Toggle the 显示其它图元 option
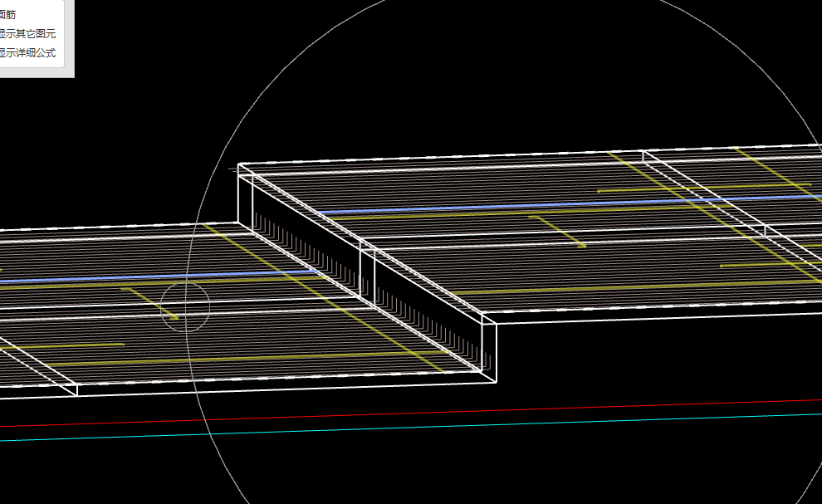Screen dimensions: 822x504 pos(27,33)
